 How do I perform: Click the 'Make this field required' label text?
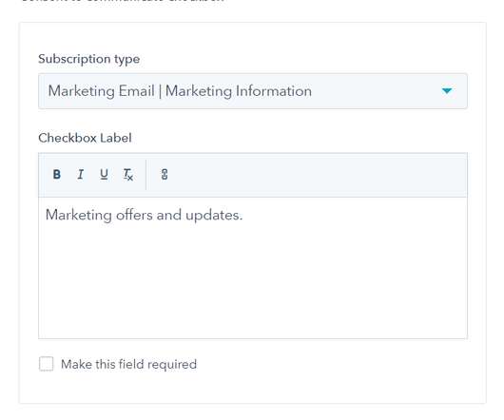point(129,365)
